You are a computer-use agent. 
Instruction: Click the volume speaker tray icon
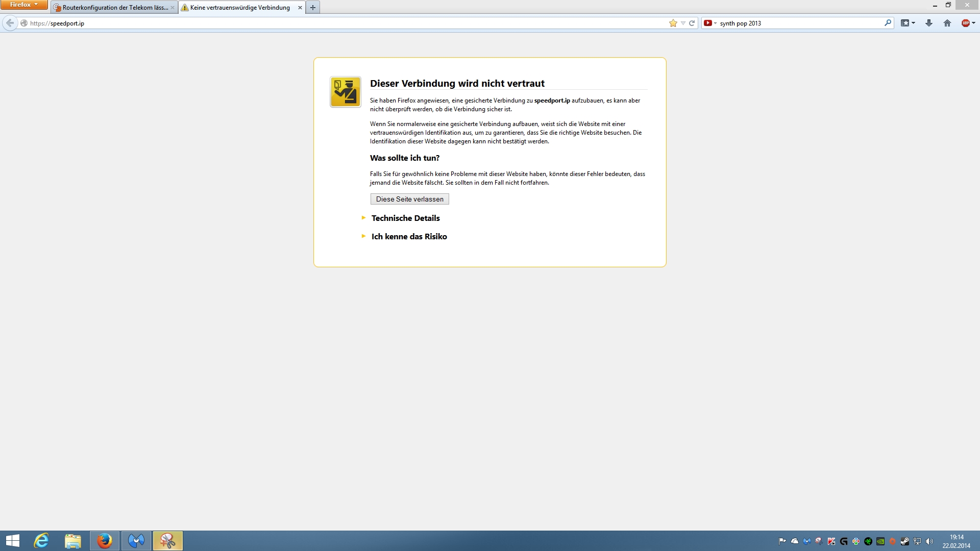tap(929, 541)
